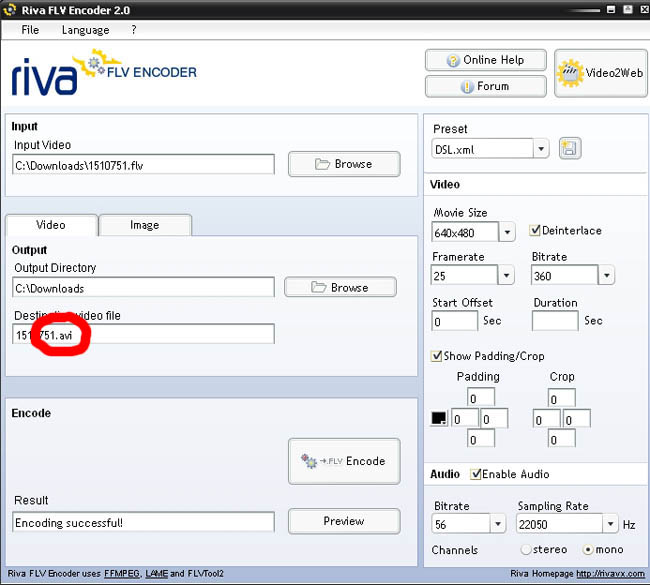
Task: Select the mono channel option
Action: pyautogui.click(x=588, y=549)
